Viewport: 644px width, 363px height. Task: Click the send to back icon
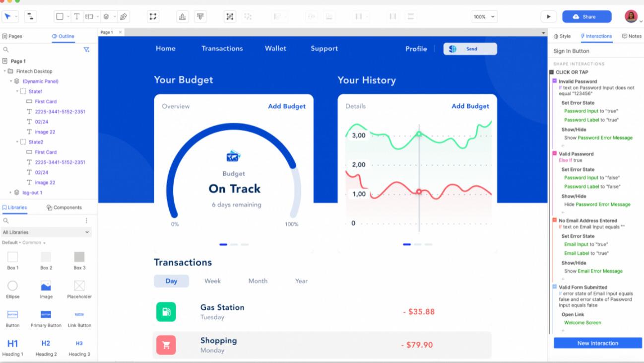tap(200, 16)
